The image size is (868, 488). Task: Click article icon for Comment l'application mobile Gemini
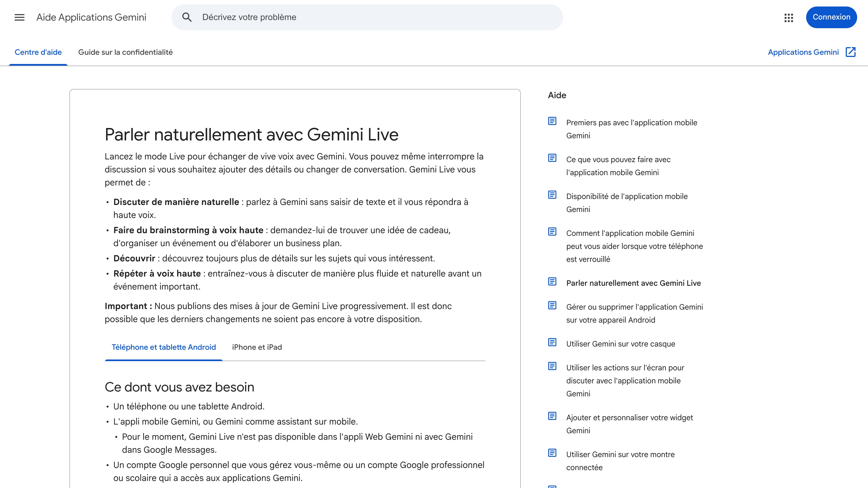[x=552, y=231]
